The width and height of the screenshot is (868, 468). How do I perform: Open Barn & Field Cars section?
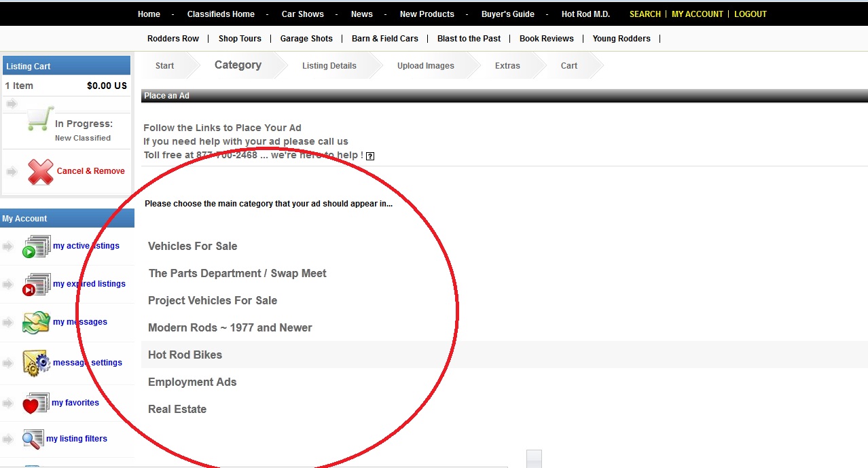point(384,39)
